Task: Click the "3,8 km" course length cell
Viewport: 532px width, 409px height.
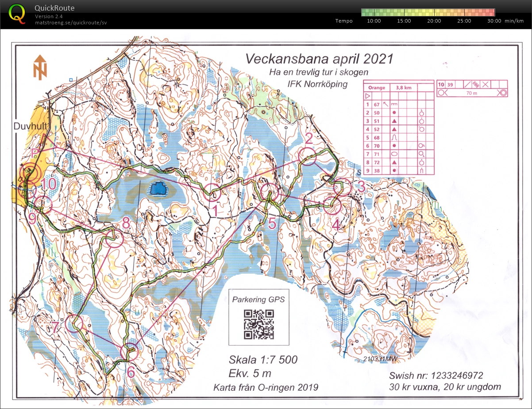Action: (x=405, y=88)
